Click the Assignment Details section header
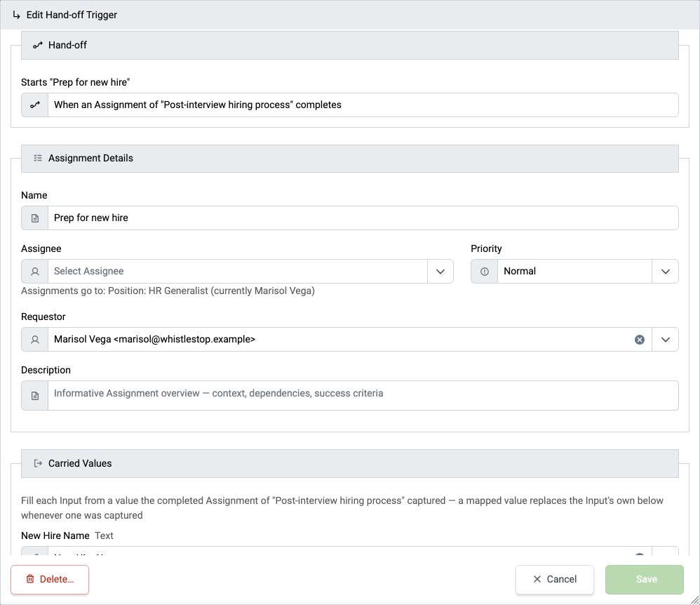The width and height of the screenshot is (700, 605). [x=349, y=158]
